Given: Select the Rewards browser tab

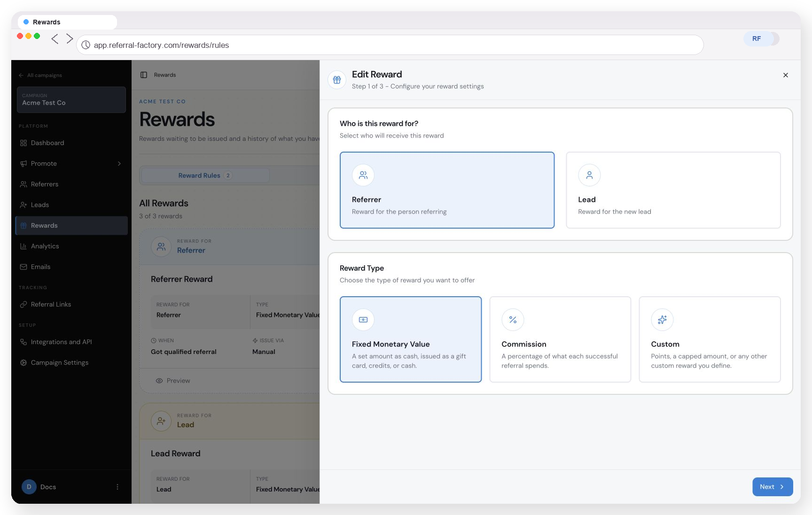Looking at the screenshot, I should point(67,22).
